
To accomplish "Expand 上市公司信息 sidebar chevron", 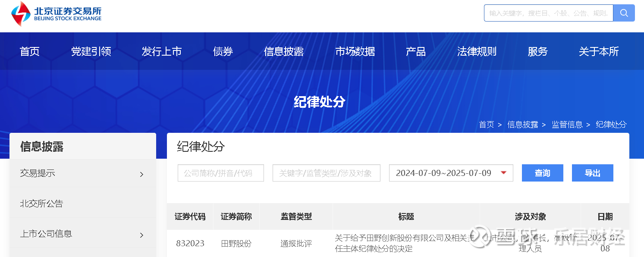I will [141, 235].
